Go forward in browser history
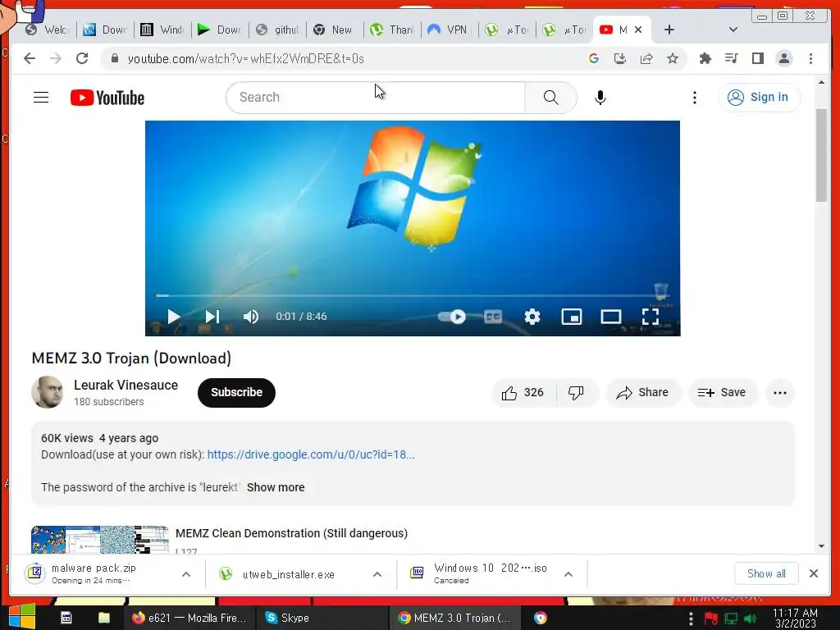Image resolution: width=840 pixels, height=630 pixels. click(56, 58)
